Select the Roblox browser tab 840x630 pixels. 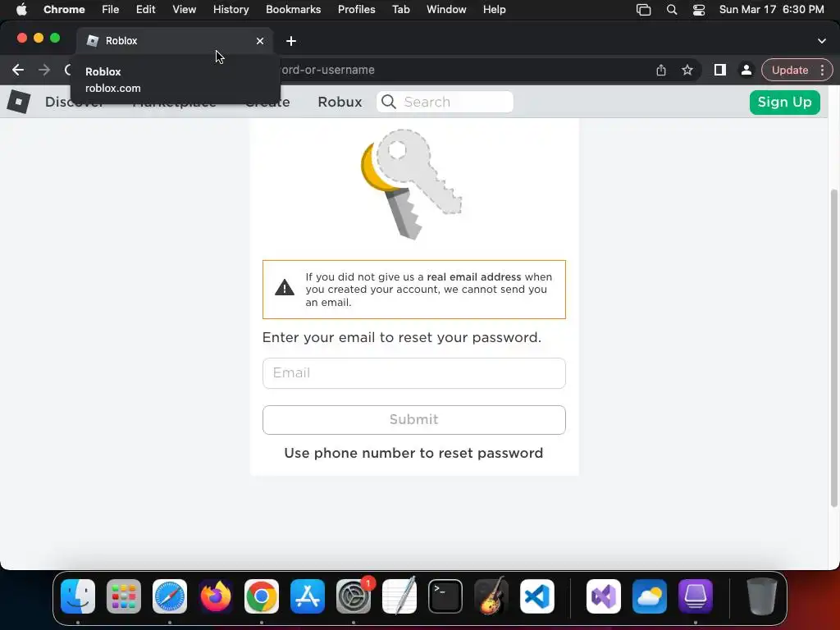pyautogui.click(x=175, y=41)
